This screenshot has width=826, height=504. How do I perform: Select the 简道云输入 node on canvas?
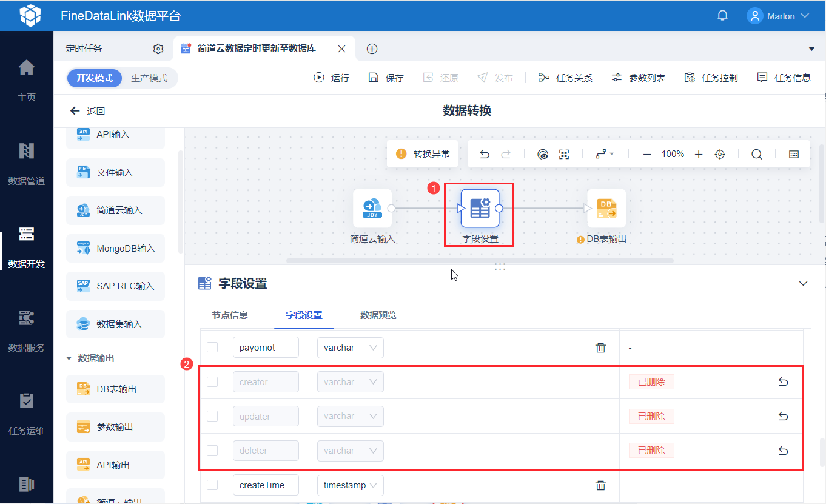(372, 208)
